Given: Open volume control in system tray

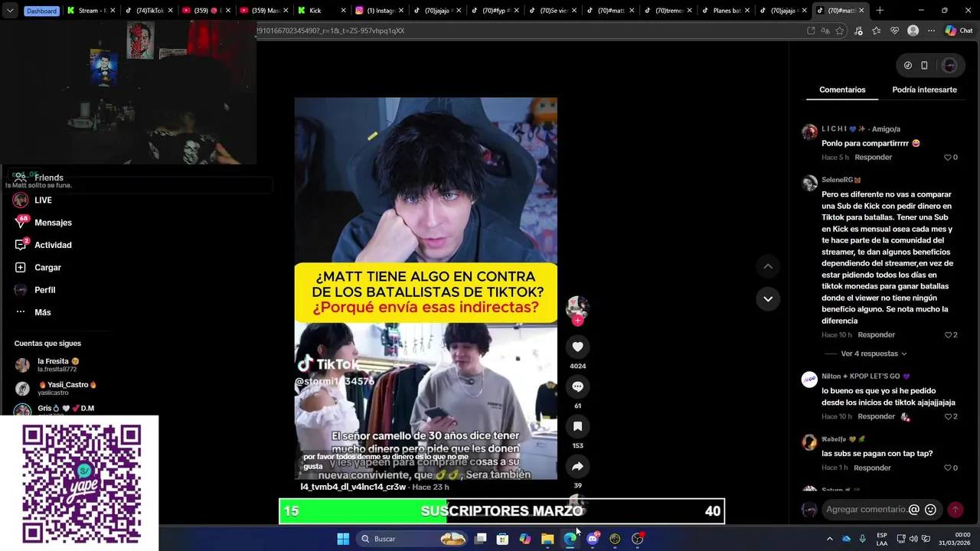Looking at the screenshot, I should click(913, 539).
